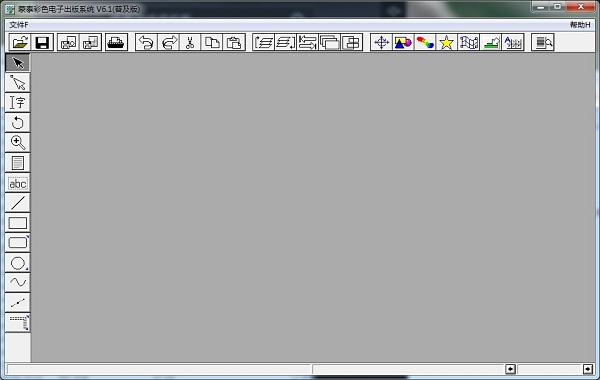Viewport: 600px width, 380px height.
Task: Open the 帮助H menu
Action: 580,25
